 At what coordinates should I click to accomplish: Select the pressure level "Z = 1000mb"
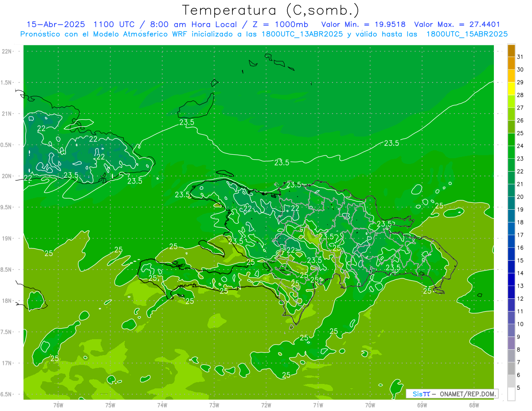click(281, 24)
